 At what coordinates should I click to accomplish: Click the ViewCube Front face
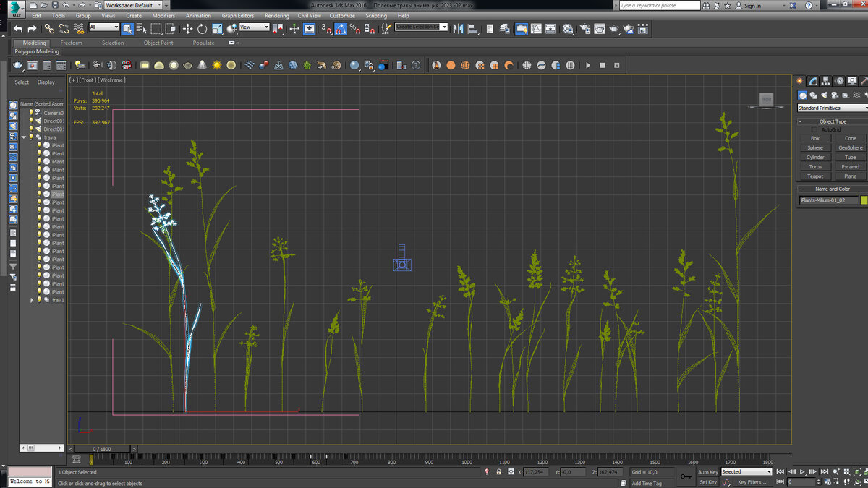766,99
